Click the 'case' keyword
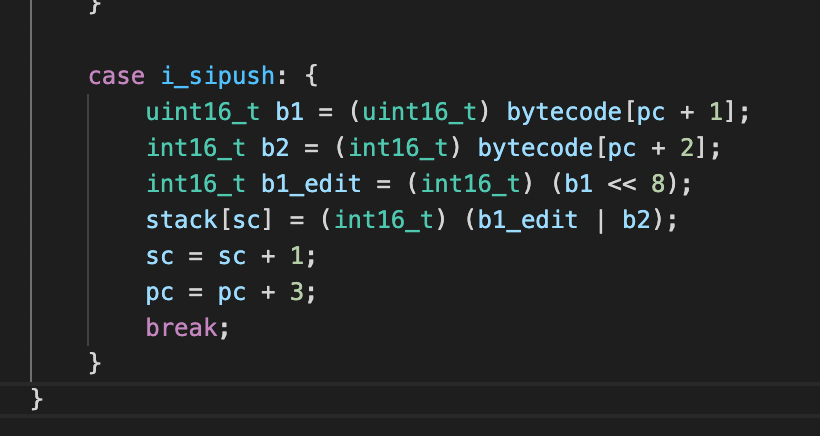The height and width of the screenshot is (436, 820). tap(117, 75)
